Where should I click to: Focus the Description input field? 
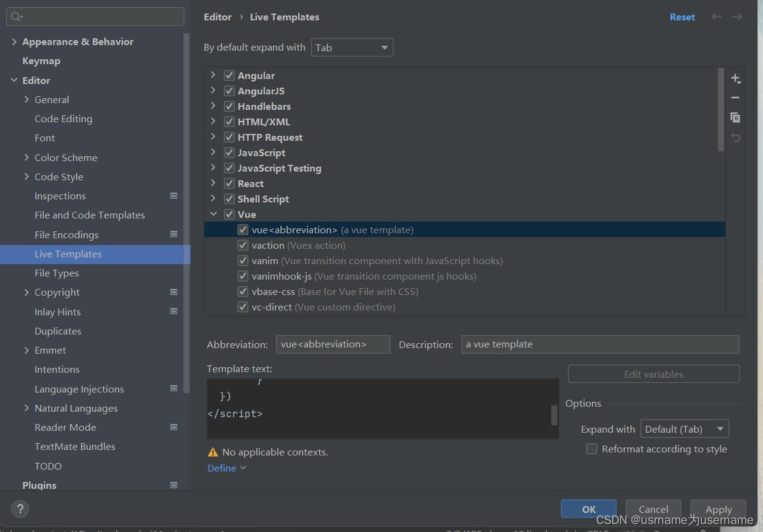(x=600, y=344)
